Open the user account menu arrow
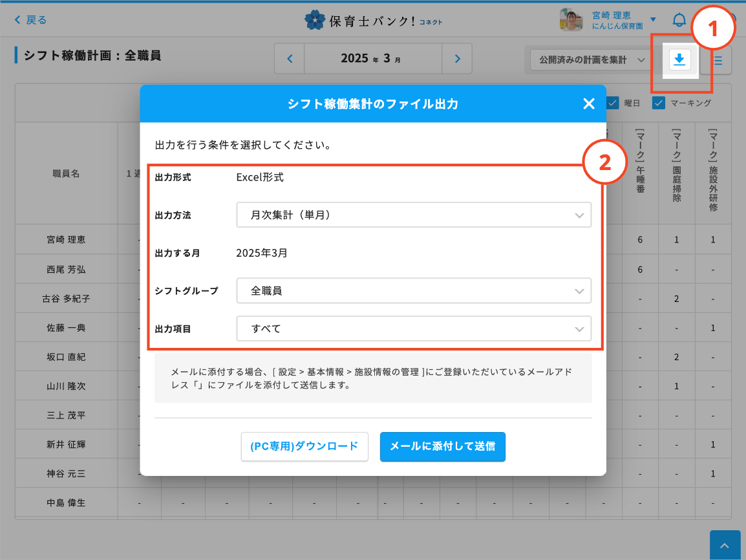Screen dimensions: 746x560 pos(653,20)
